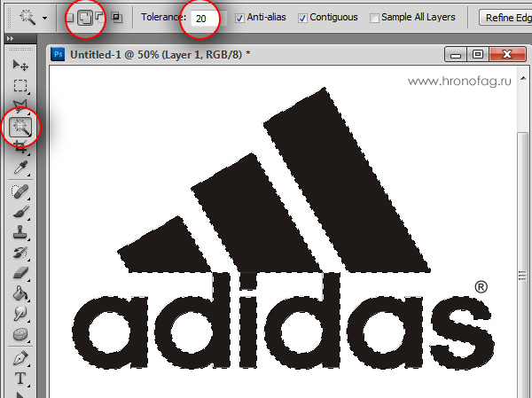Select the Sponge tool
This screenshot has height=398, width=532.
coord(20,334)
